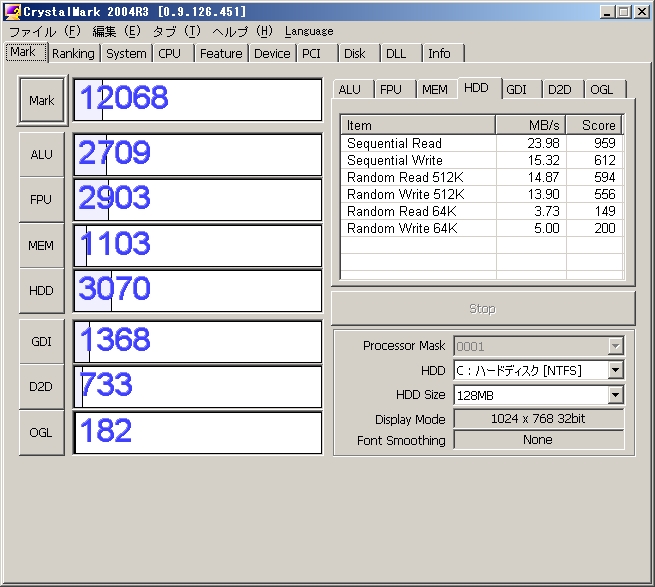The image size is (655, 587).
Task: Open the HDD Size dropdown
Action: (615, 395)
